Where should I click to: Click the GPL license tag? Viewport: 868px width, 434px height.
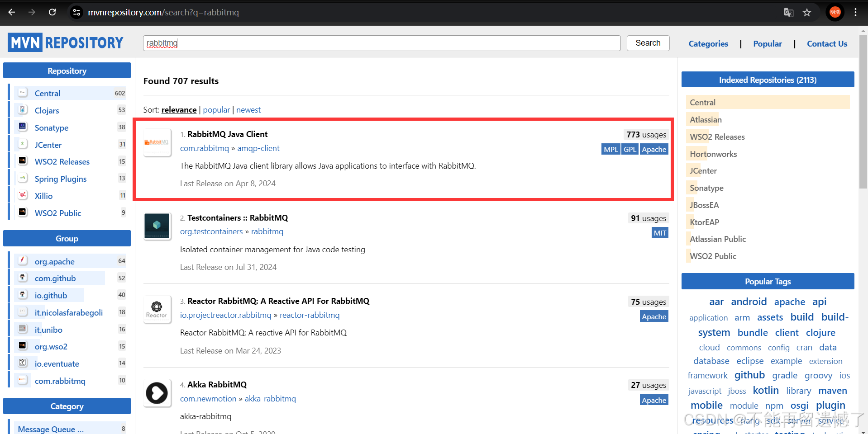point(630,150)
